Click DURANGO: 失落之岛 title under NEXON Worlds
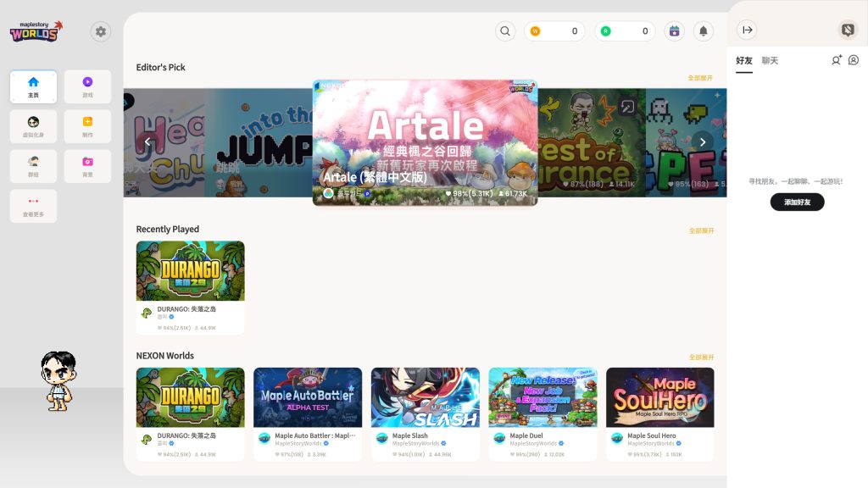868x488 pixels. (186, 435)
